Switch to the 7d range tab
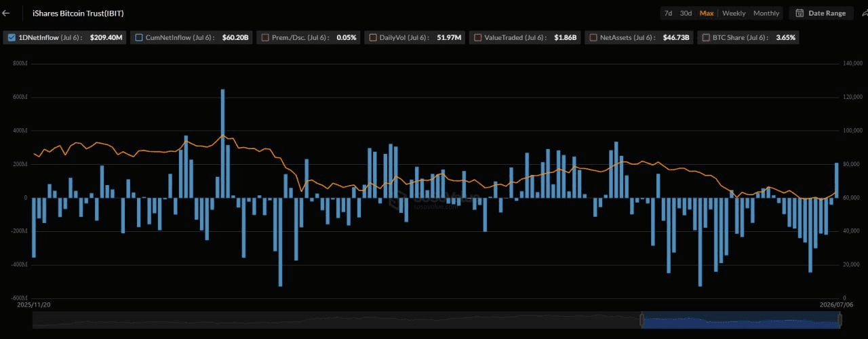The height and width of the screenshot is (339, 868). [668, 13]
